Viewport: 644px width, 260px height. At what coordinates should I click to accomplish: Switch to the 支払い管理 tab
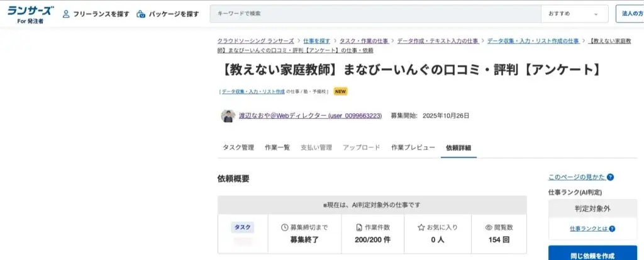click(316, 148)
